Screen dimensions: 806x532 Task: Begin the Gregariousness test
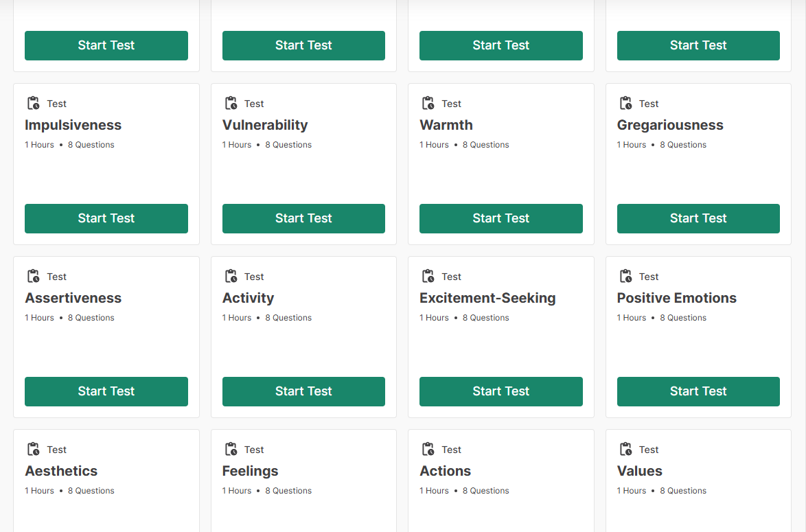click(698, 218)
